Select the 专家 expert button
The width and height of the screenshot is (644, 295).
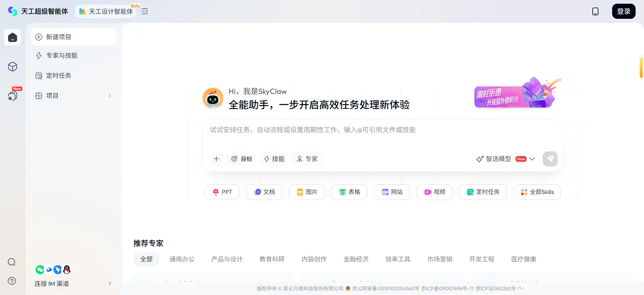(307, 159)
